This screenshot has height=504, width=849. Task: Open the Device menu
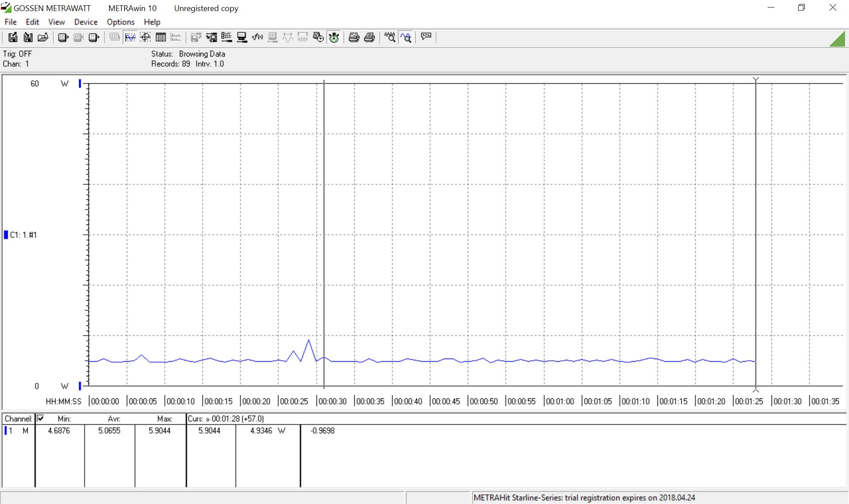point(85,22)
